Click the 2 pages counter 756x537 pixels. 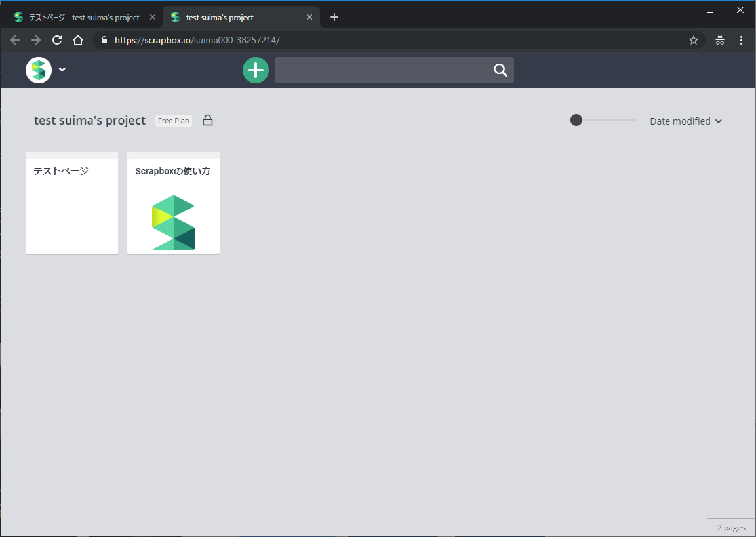click(x=731, y=527)
